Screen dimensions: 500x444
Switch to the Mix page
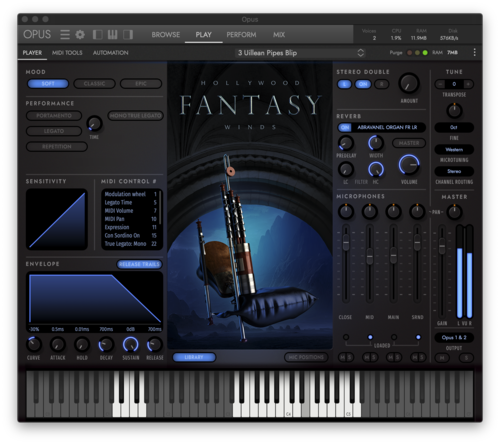coord(279,35)
